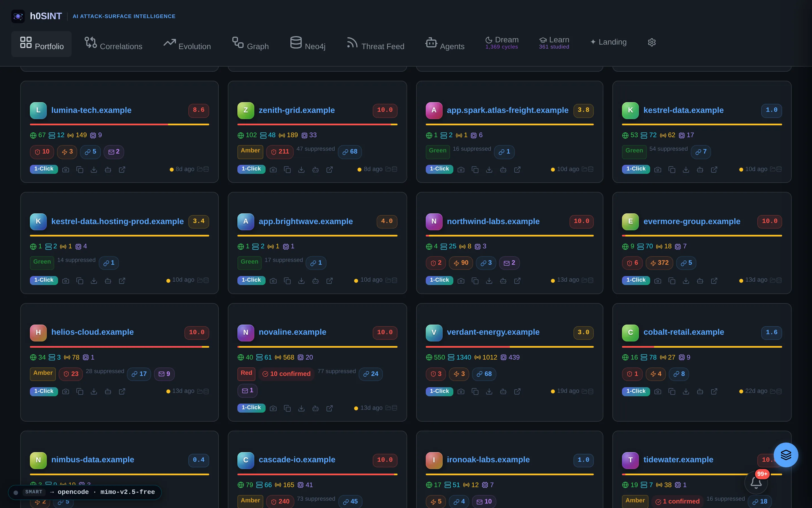Click the Green tag on kestrel-data.example
This screenshot has height=508, width=812.
click(634, 152)
